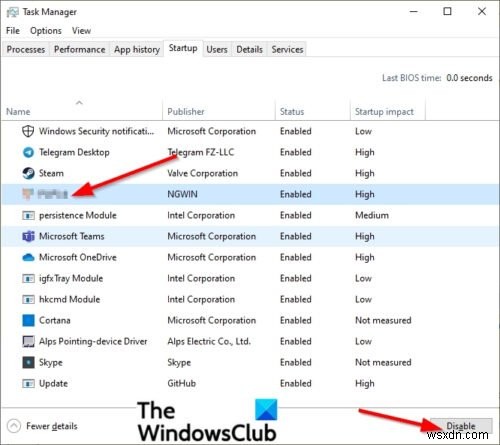Select the Microsoft Teams name text
This screenshot has width=500, height=445.
(x=72, y=236)
